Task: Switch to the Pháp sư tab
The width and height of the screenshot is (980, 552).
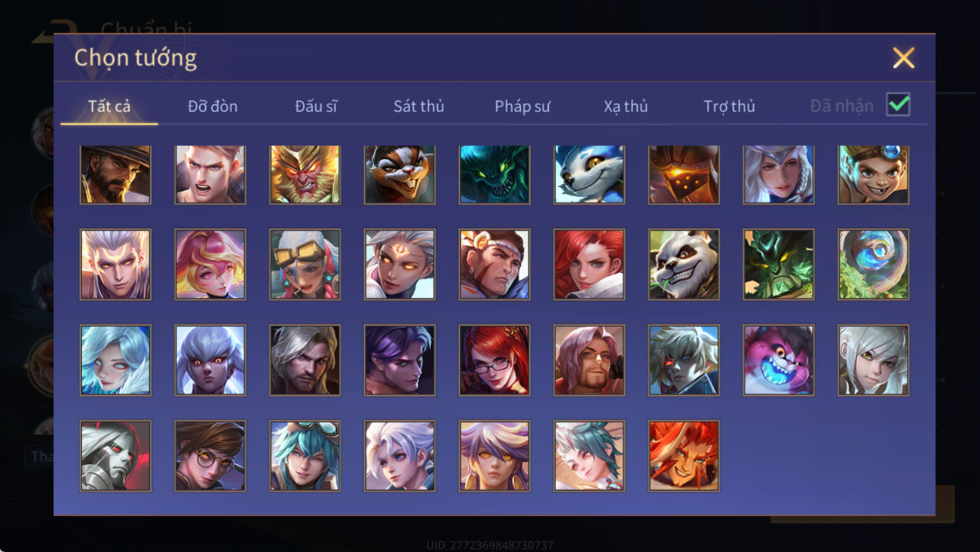Action: (522, 106)
